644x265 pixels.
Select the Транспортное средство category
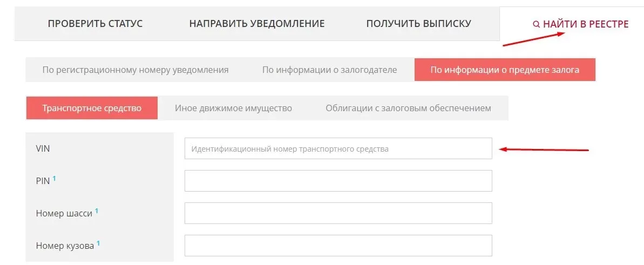92,108
